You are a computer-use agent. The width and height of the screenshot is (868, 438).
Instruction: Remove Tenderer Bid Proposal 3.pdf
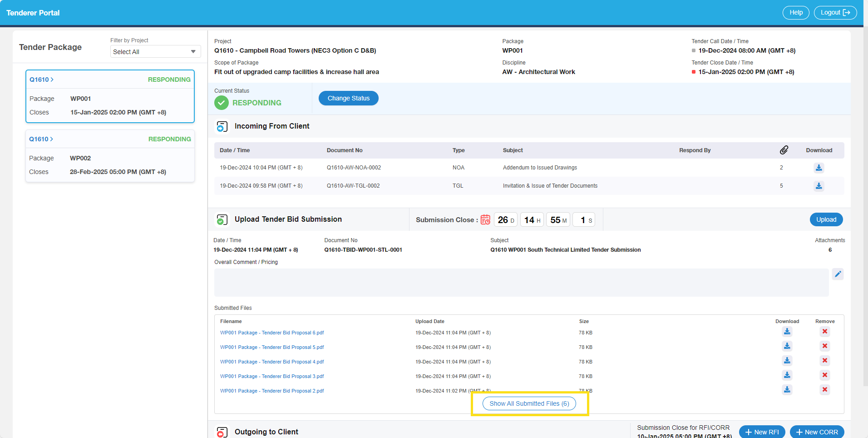coord(825,375)
